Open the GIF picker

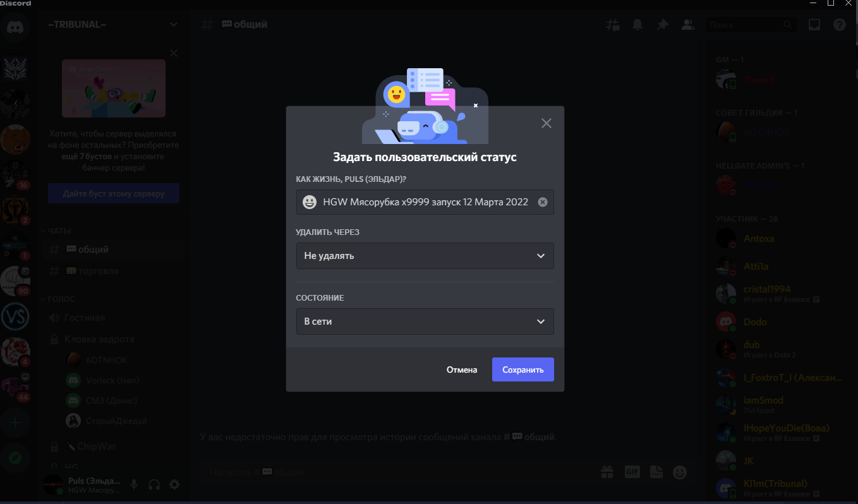pos(632,472)
